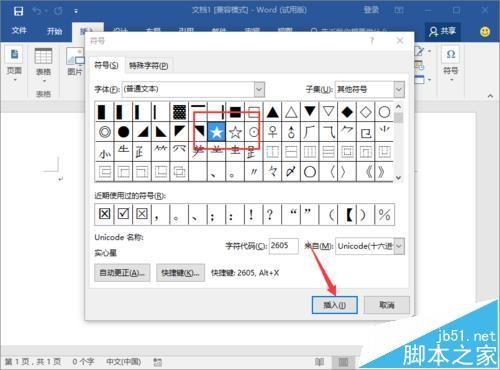Select the dotted shaded square symbol
Image resolution: width=500 pixels, height=370 pixels.
pos(180,112)
